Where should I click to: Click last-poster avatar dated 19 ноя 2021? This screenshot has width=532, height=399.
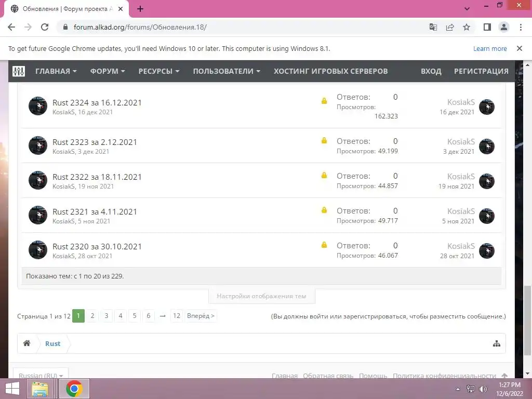[486, 181]
